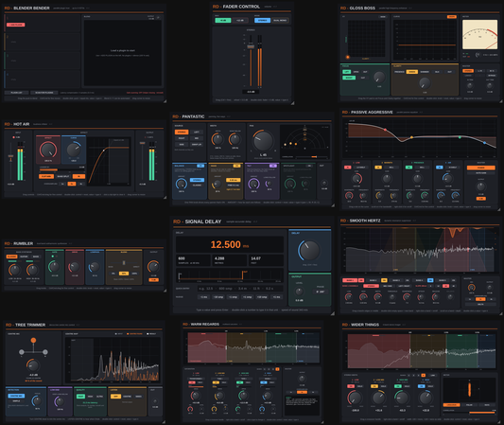Click the red Effect knob in Hot Air

pyautogui.click(x=48, y=150)
